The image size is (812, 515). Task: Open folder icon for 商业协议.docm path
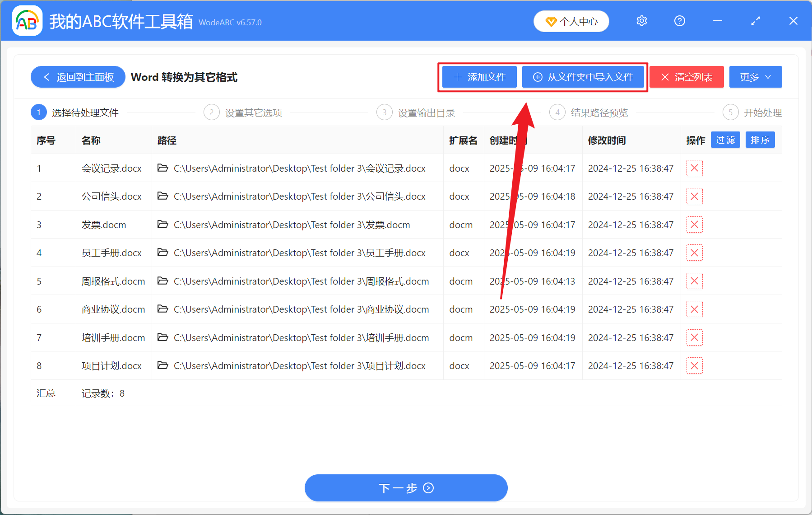162,309
